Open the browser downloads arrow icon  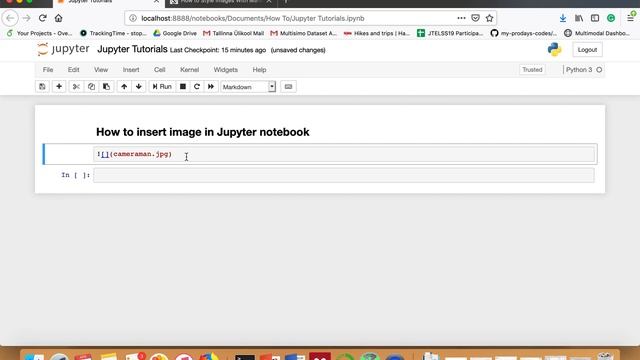click(563, 18)
